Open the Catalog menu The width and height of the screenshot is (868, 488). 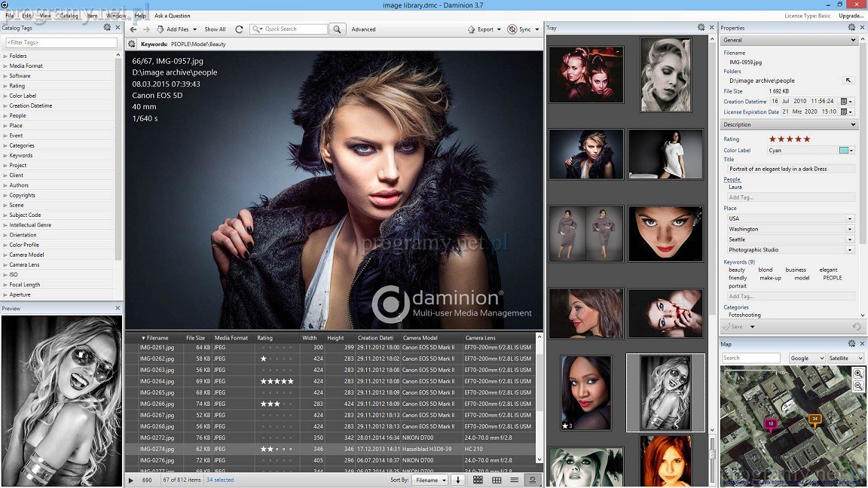(69, 16)
